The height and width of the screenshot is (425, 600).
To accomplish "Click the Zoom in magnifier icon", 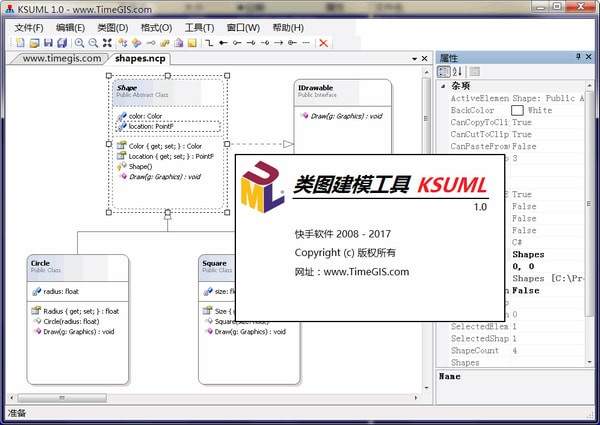I will pos(80,43).
